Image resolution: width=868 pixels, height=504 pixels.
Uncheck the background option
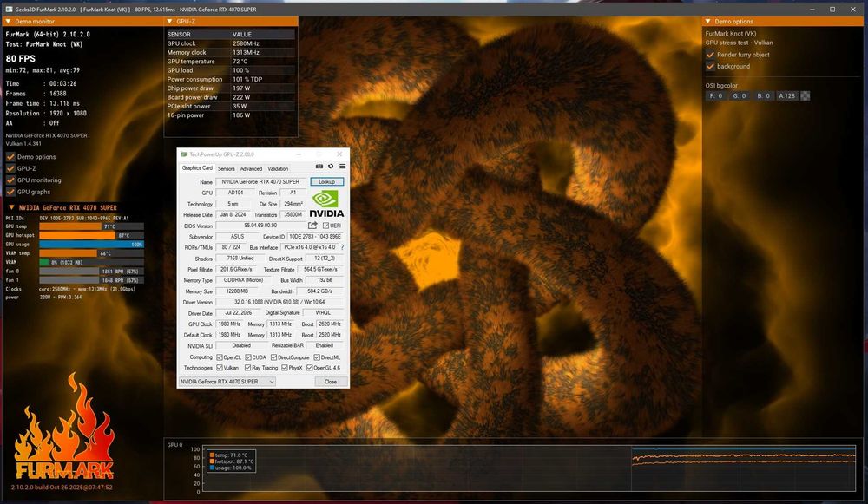point(710,67)
